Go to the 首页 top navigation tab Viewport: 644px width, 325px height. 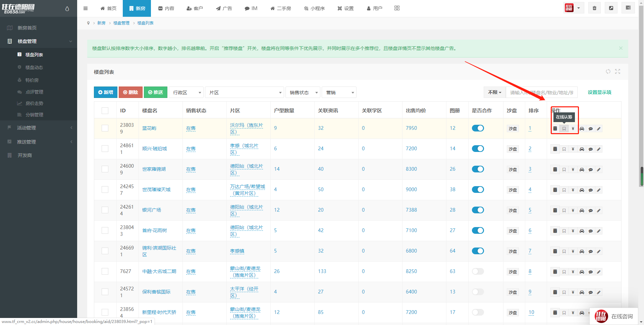coord(109,8)
